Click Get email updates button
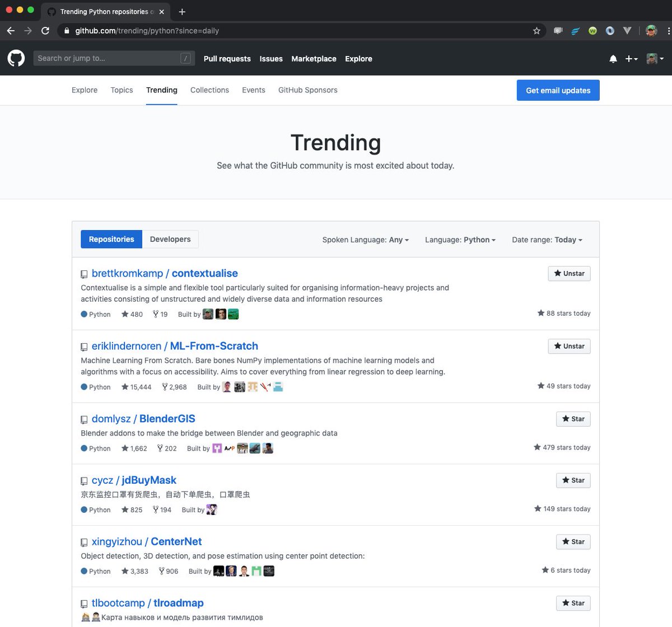The height and width of the screenshot is (627, 672). click(558, 90)
